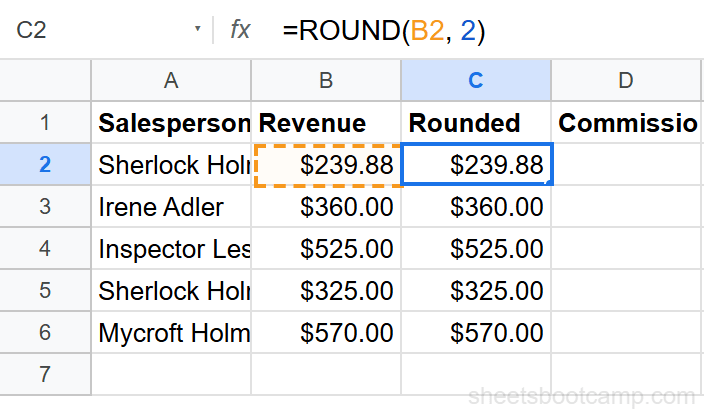The height and width of the screenshot is (414, 704).
Task: Click the Commission header cell
Action: pyautogui.click(x=626, y=123)
